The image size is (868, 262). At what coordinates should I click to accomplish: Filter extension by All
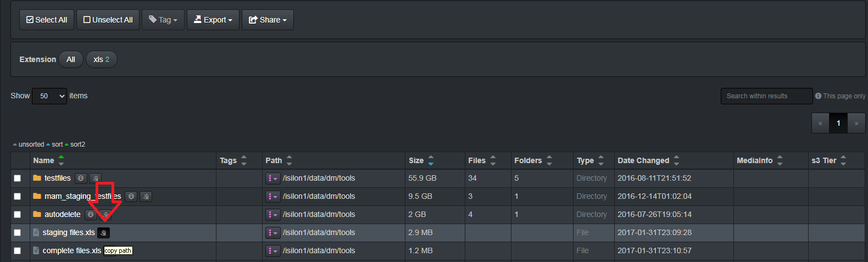[71, 59]
